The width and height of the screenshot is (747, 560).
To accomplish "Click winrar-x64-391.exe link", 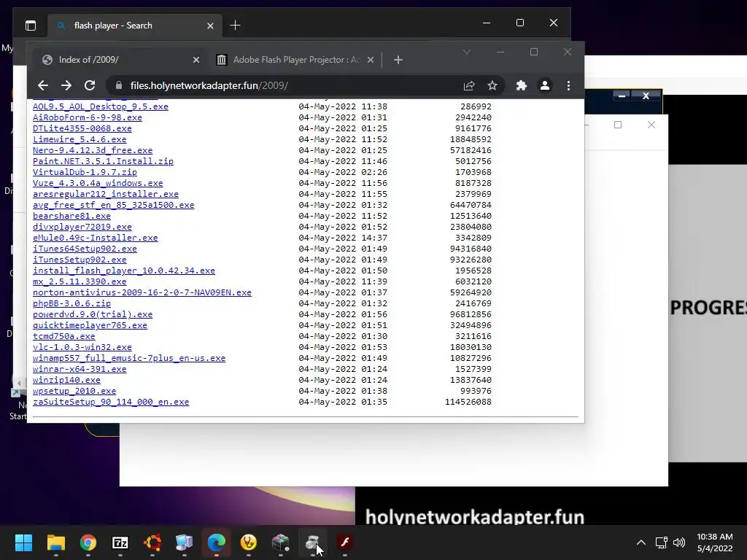I will click(80, 370).
